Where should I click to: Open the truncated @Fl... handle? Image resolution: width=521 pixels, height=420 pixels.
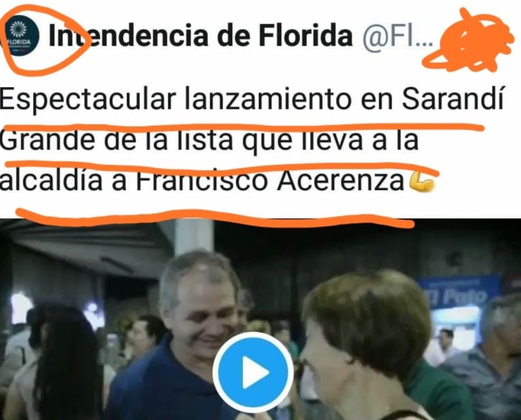pos(398,36)
